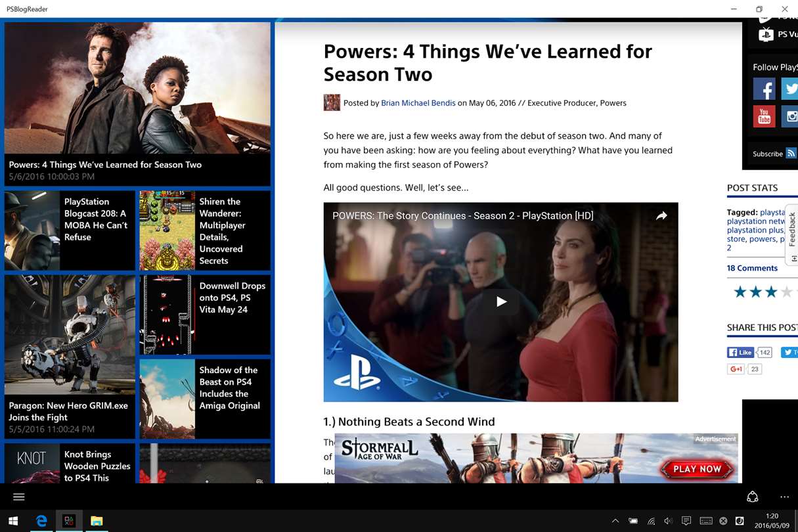Image resolution: width=798 pixels, height=532 pixels.
Task: Open the Powers Season Two featured tile
Action: 137,104
